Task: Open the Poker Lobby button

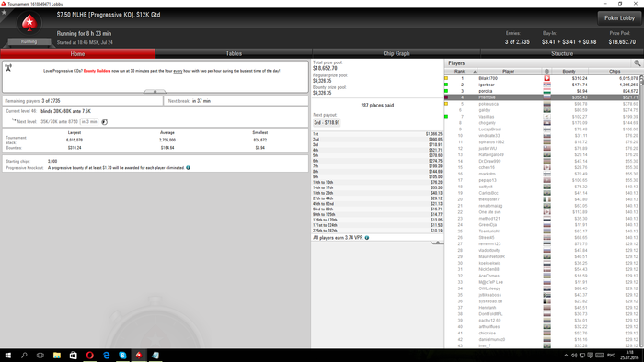Action: pos(619,18)
